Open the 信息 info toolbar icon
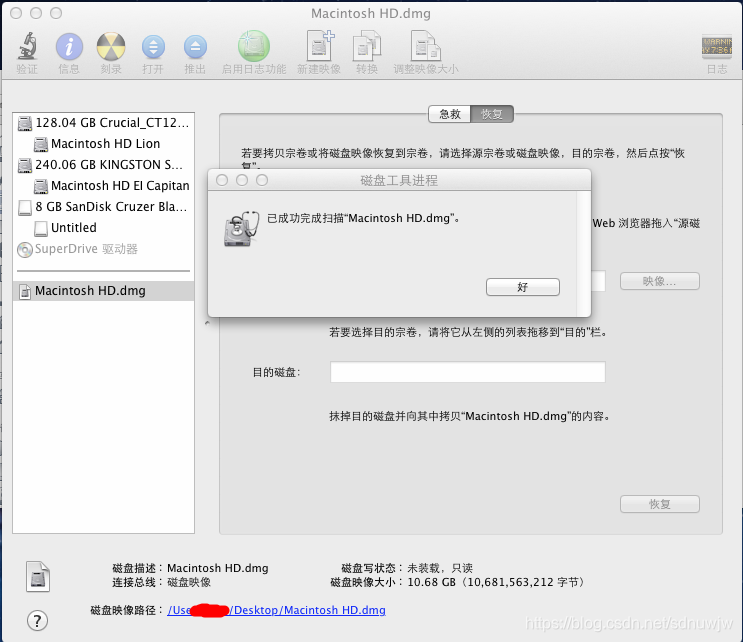 tap(69, 46)
